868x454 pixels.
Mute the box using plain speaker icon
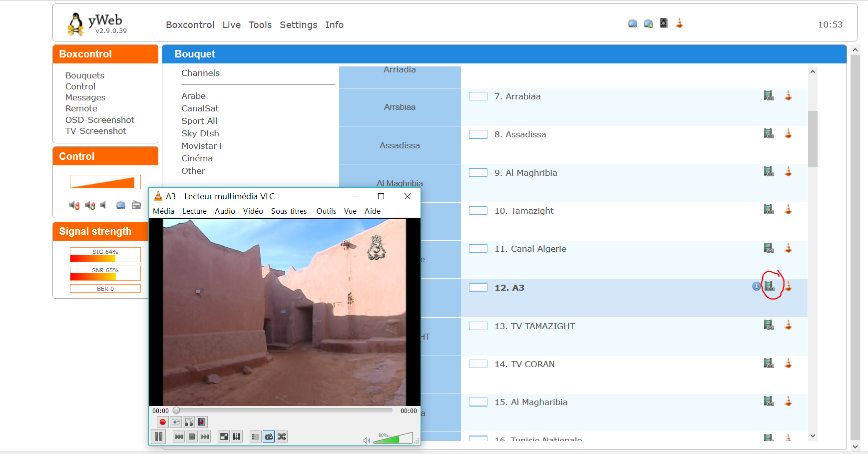pyautogui.click(x=103, y=205)
